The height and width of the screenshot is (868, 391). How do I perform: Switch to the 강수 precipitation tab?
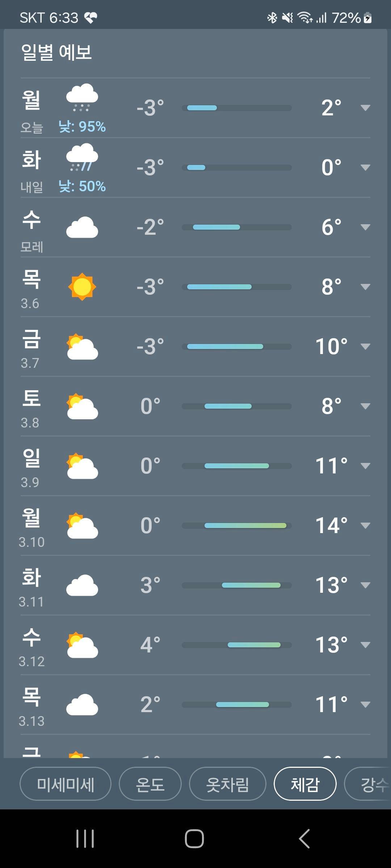click(368, 784)
